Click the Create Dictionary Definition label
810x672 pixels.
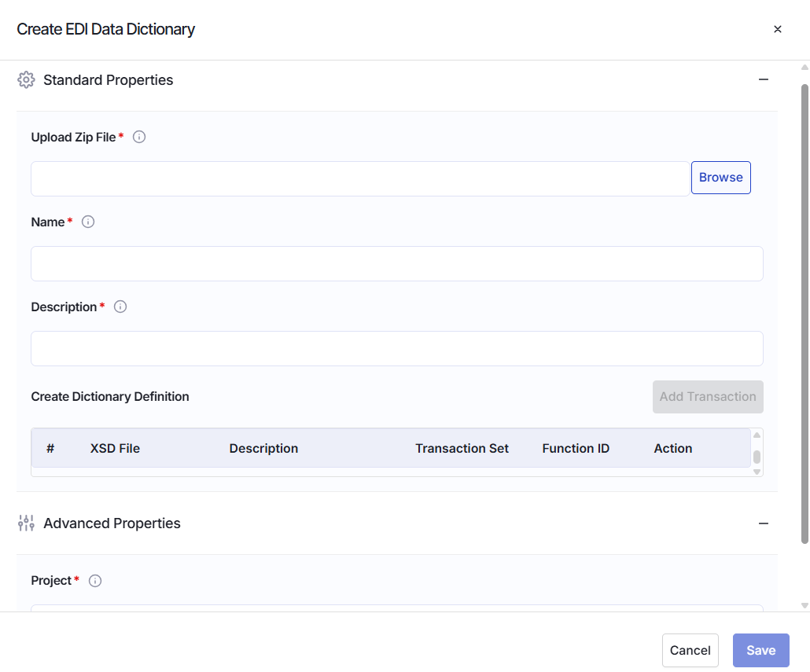pos(110,396)
